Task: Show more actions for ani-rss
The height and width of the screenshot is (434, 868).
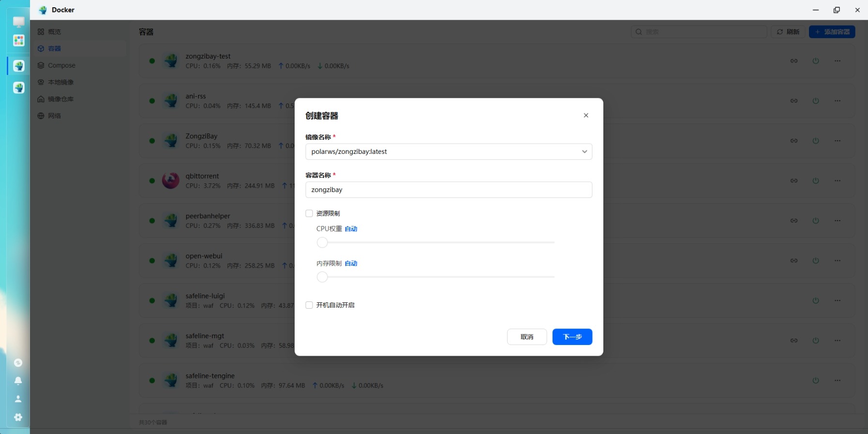Action: [838, 101]
